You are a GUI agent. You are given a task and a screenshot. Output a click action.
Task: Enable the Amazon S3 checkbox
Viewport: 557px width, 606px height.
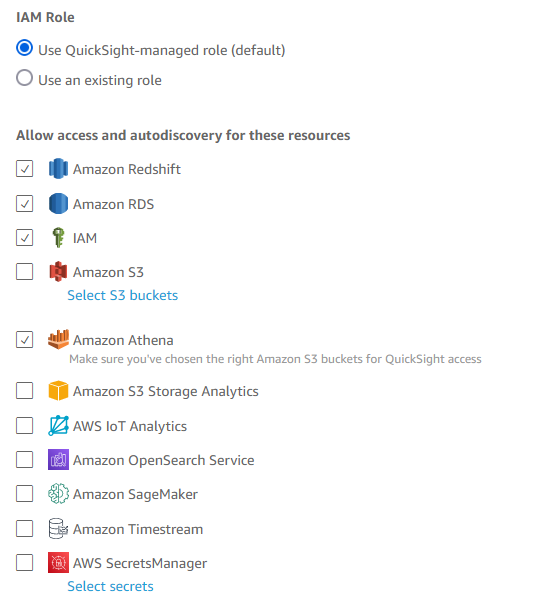pos(24,271)
